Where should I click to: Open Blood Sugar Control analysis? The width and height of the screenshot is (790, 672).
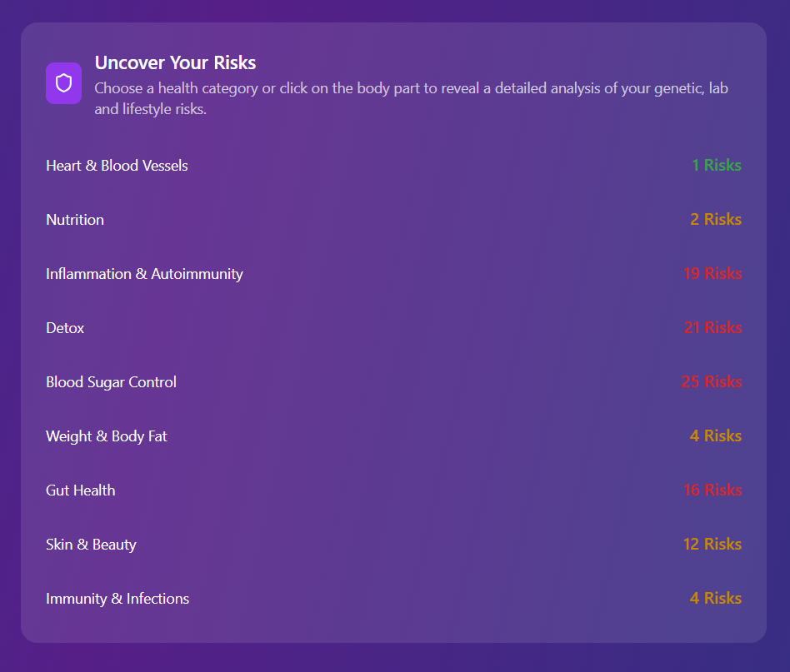pyautogui.click(x=111, y=382)
